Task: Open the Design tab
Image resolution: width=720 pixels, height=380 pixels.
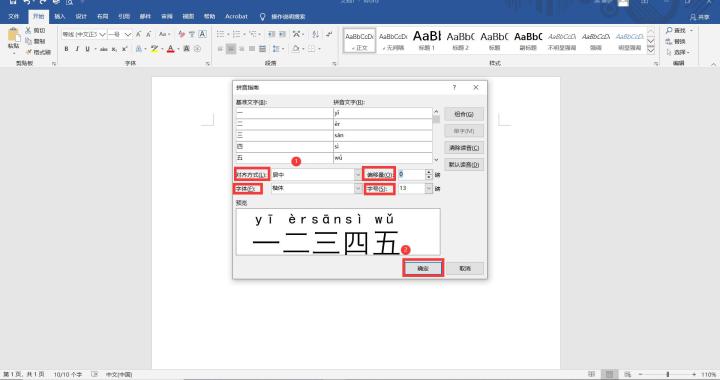Action: (81, 17)
